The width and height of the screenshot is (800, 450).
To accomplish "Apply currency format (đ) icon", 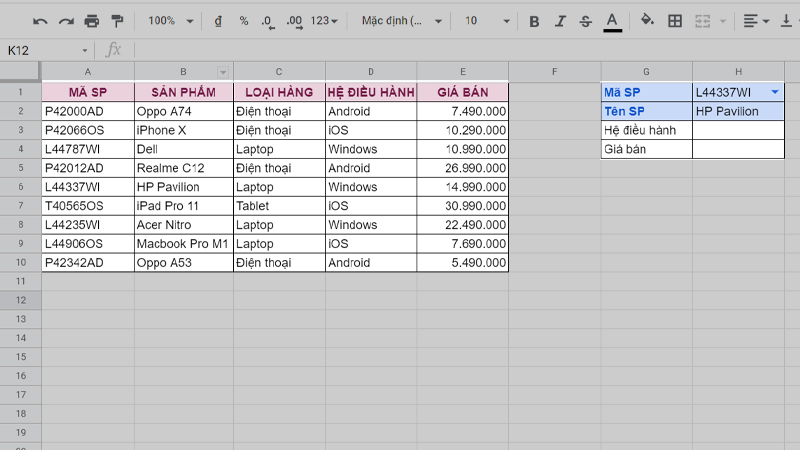I will tap(218, 21).
